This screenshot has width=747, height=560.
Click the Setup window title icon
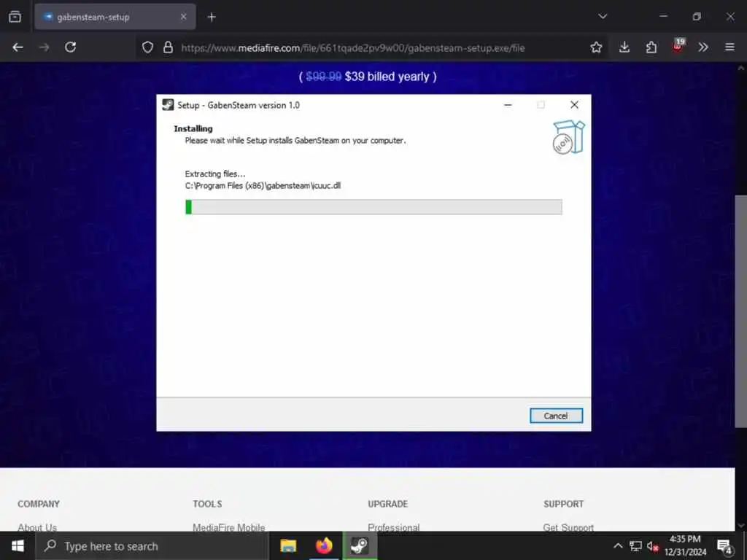click(168, 105)
